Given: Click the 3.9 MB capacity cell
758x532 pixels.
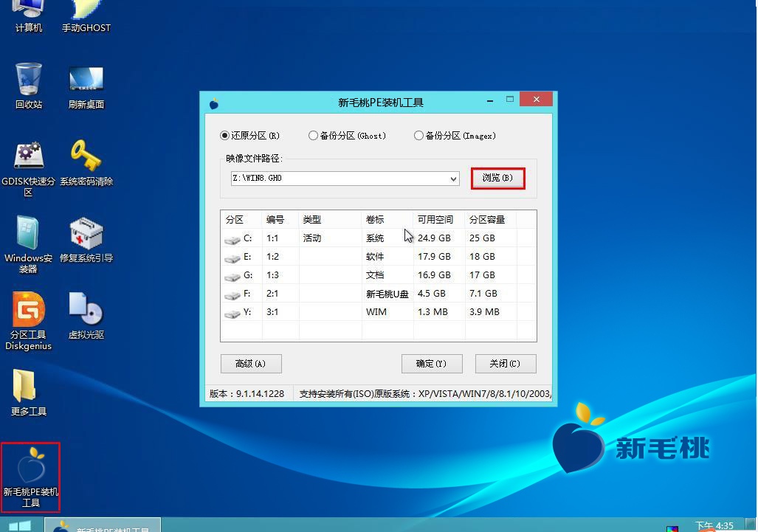Looking at the screenshot, I should point(484,312).
